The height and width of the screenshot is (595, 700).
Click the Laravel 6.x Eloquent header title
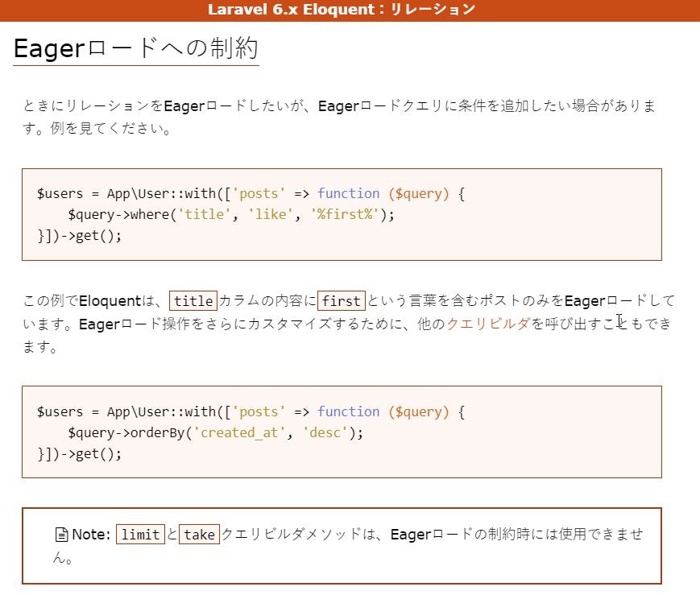click(x=342, y=10)
